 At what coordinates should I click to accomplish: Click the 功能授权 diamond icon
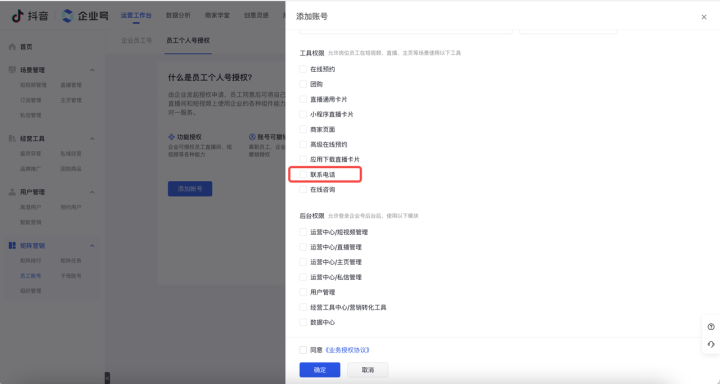tap(171, 137)
